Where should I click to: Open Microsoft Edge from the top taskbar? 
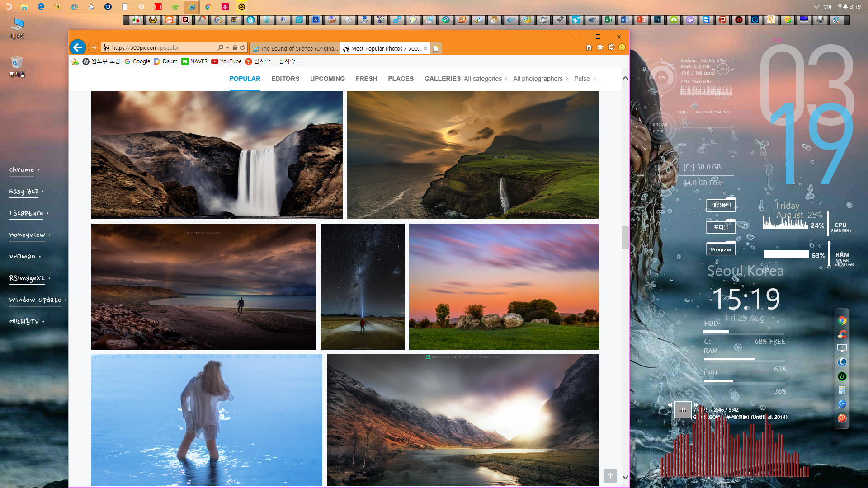click(41, 7)
